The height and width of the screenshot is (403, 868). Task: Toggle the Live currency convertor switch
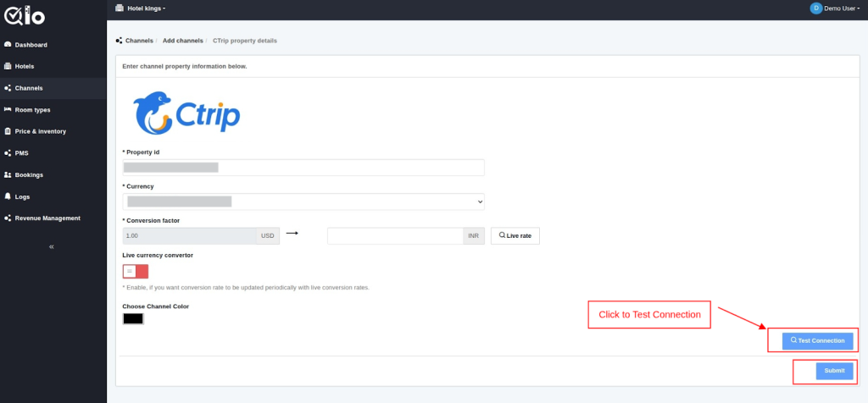coord(136,271)
